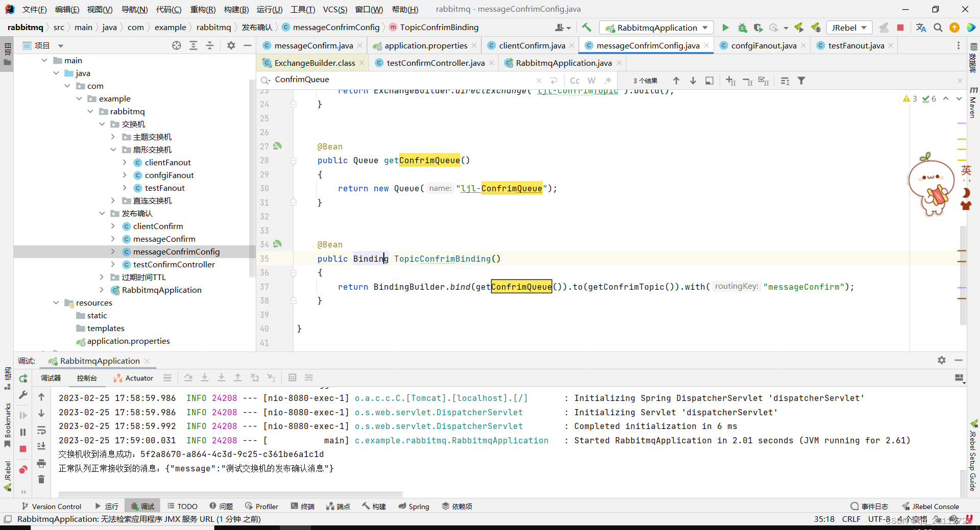Expand the 主题交换机 folder

pos(113,137)
